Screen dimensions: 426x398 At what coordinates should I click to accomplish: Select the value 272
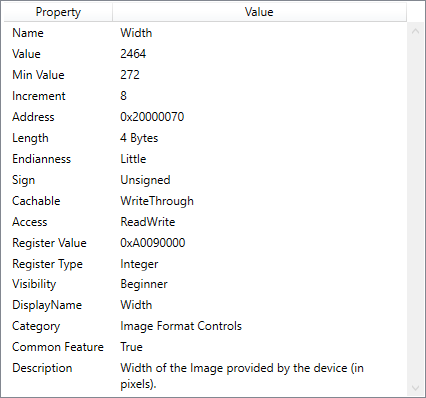tap(130, 75)
